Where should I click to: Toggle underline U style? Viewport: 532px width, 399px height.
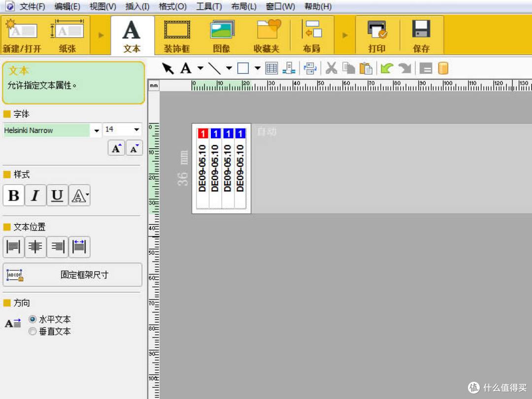click(x=57, y=196)
